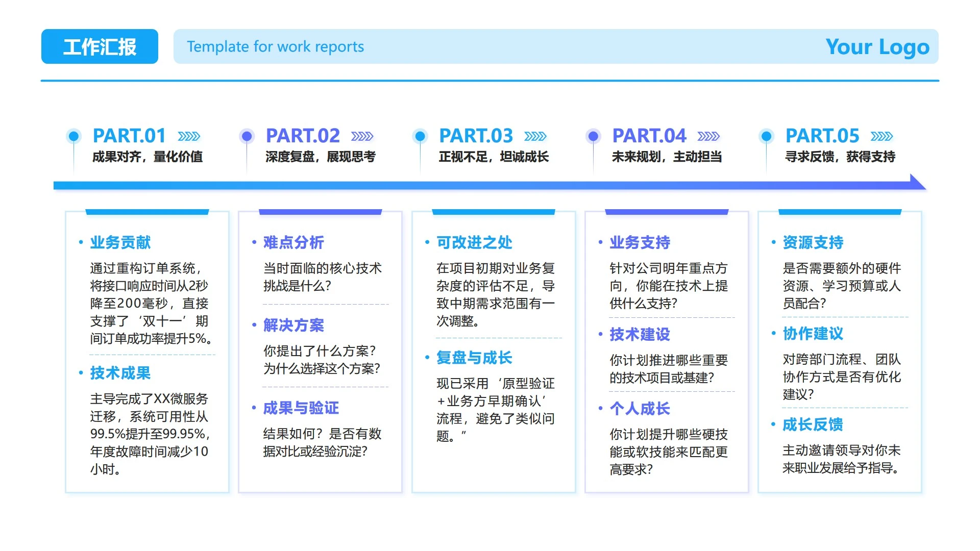
Task: Click the chevron arrows beside PART.02
Action: coord(363,136)
